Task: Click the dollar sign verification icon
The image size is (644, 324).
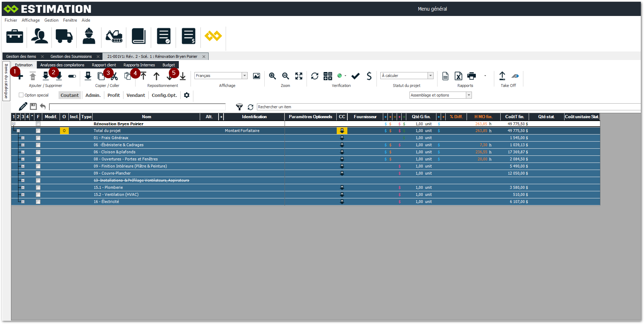Action: (369, 76)
